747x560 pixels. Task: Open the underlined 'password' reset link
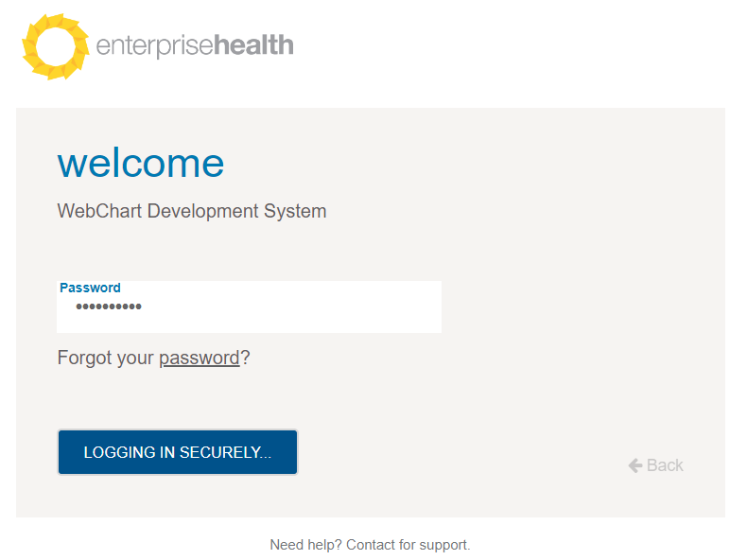pyautogui.click(x=200, y=358)
